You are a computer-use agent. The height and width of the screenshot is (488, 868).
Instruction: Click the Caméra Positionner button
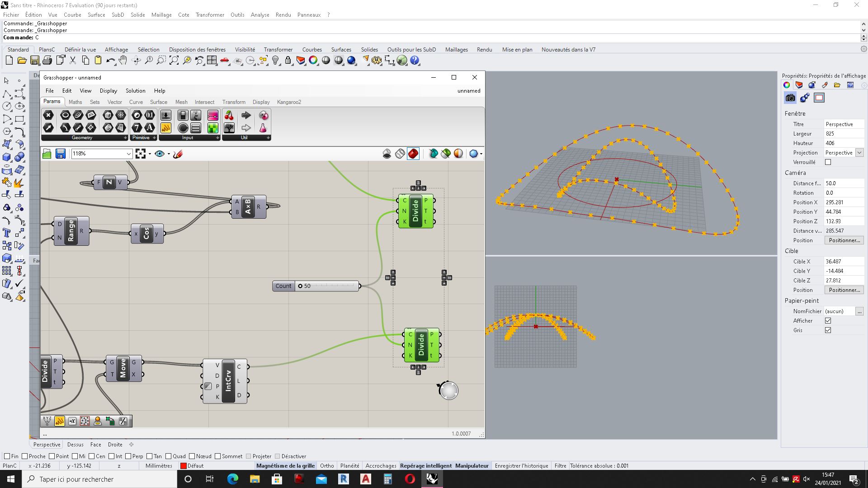click(844, 240)
